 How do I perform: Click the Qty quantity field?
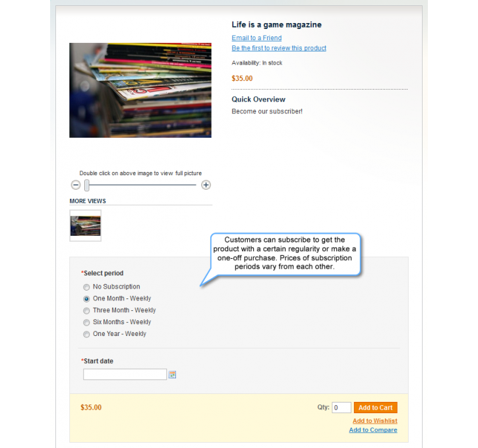pos(342,408)
